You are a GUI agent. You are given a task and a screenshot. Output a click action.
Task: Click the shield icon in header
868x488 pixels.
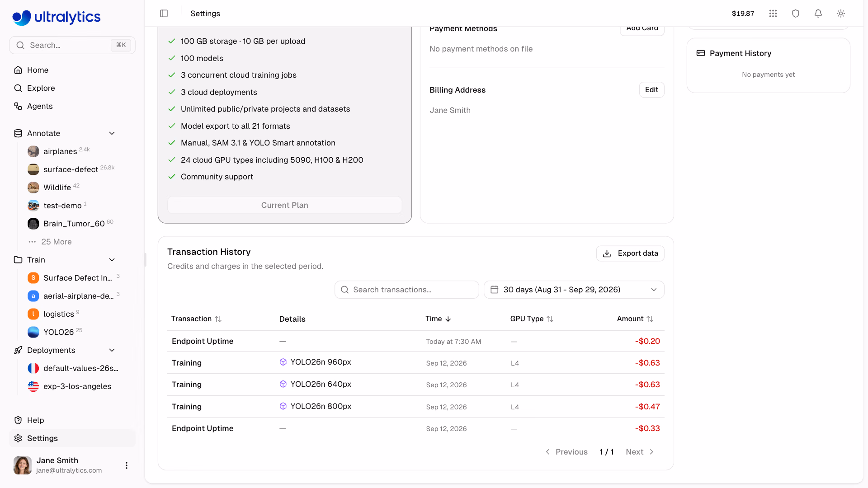(x=796, y=14)
